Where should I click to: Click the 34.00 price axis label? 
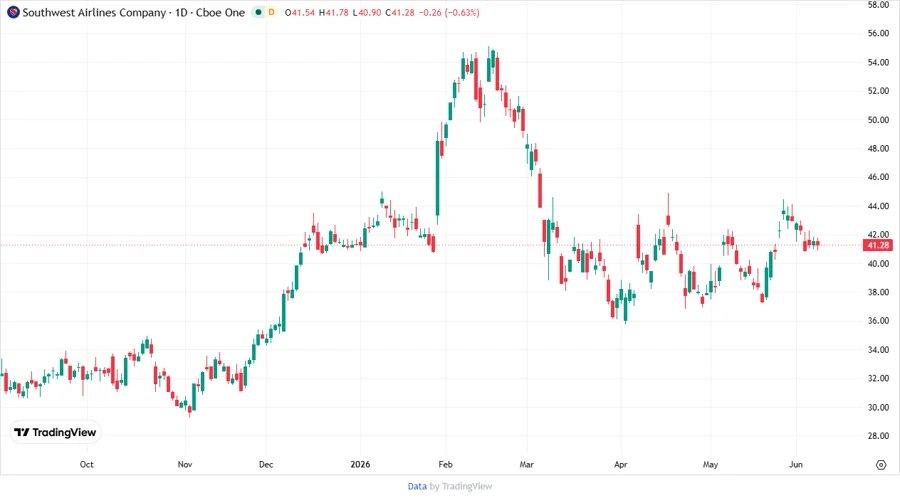click(x=878, y=349)
